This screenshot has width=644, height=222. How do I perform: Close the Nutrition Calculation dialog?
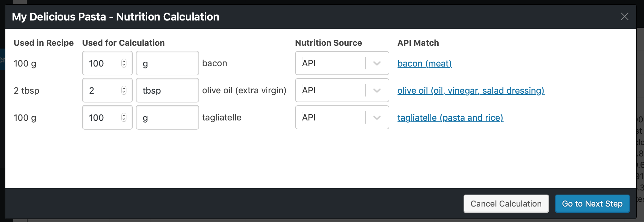(624, 17)
